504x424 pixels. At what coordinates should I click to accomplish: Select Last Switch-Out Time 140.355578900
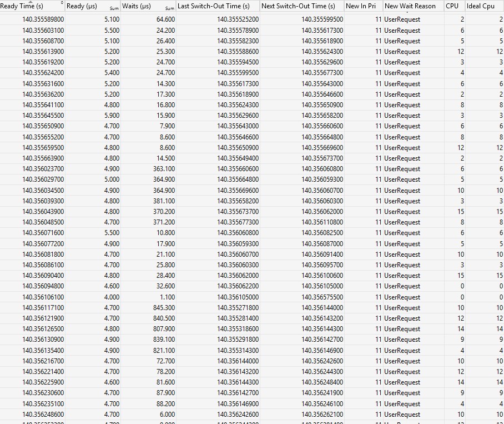point(238,31)
